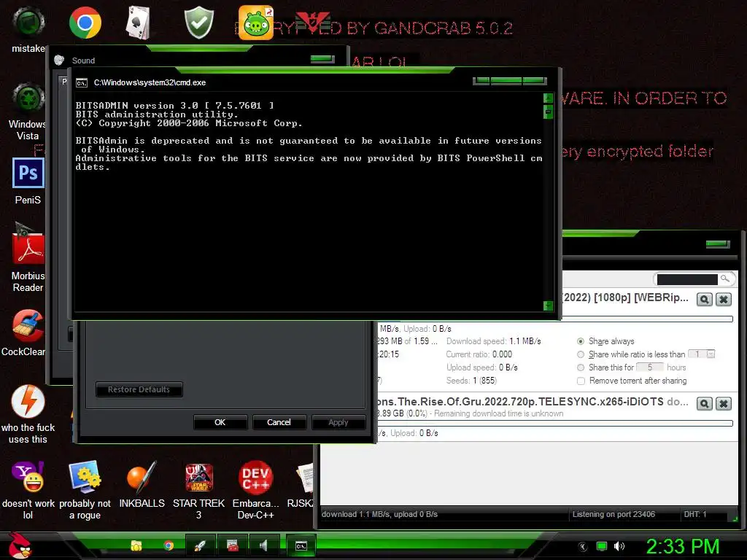Open the green shield security icon

pos(199,23)
